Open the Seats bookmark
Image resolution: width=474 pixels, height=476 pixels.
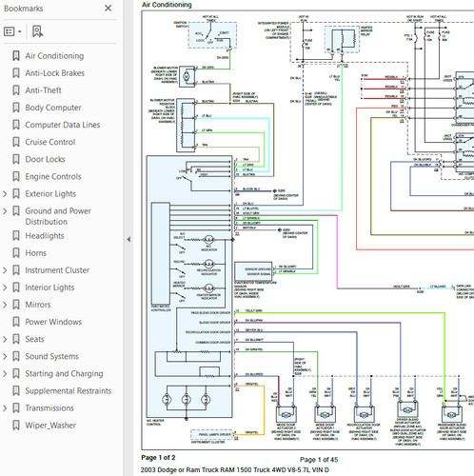coord(34,339)
